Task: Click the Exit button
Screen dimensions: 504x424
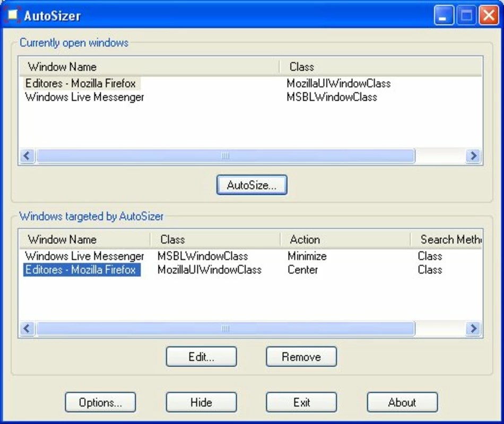Action: tap(301, 402)
